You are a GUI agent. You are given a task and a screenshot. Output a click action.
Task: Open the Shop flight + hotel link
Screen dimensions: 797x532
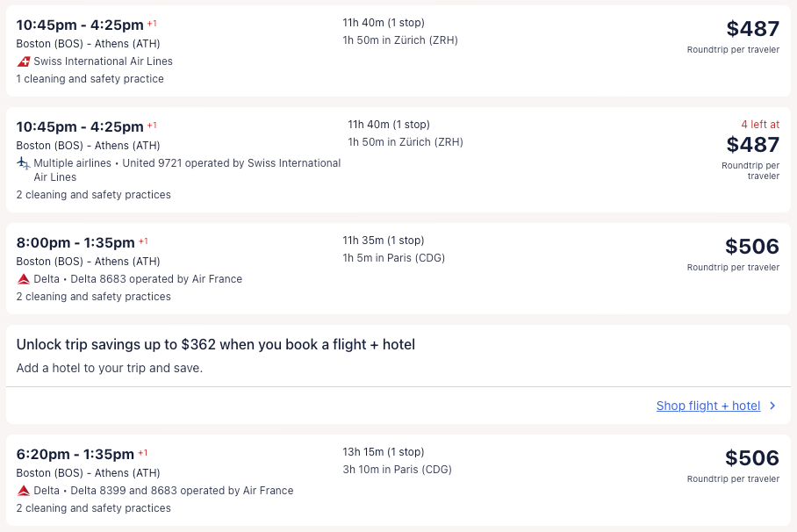[707, 406]
